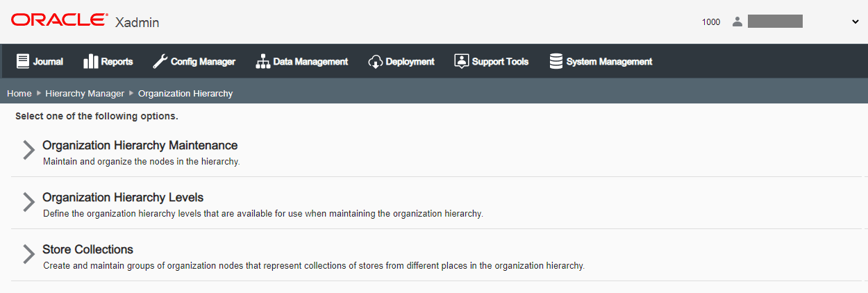Select Organization Hierarchy Levels title
The width and height of the screenshot is (868, 293).
pyautogui.click(x=123, y=197)
